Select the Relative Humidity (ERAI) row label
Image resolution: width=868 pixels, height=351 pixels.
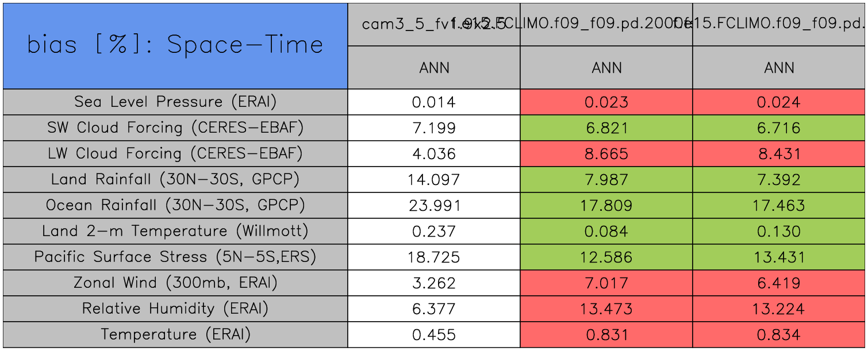coord(175,309)
